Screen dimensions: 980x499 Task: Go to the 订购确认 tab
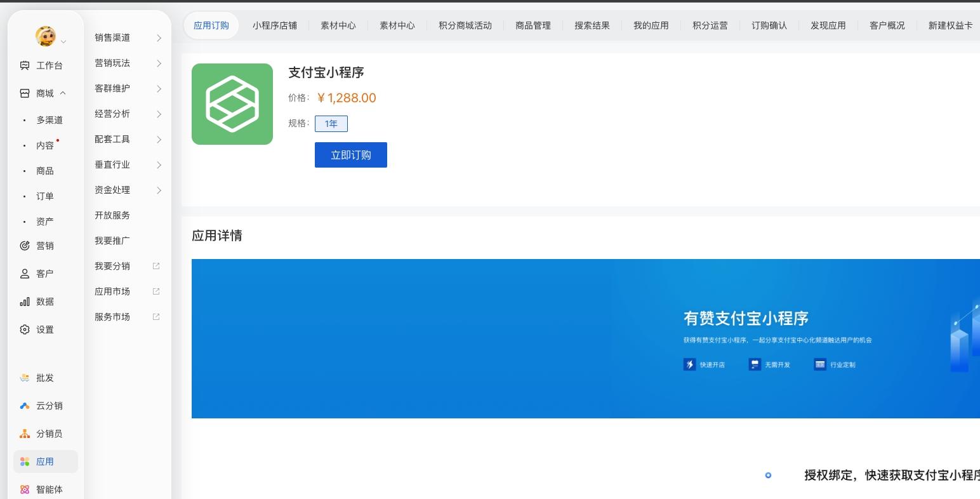coord(769,25)
